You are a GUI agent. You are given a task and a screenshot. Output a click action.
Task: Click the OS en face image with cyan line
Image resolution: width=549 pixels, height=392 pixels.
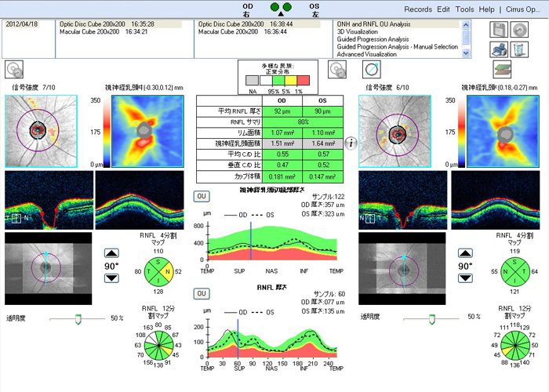click(x=402, y=268)
